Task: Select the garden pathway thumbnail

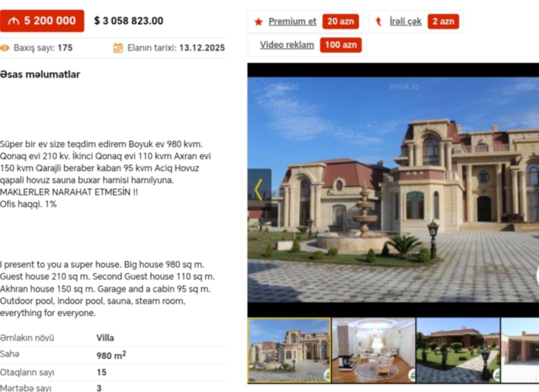Action: tap(458, 350)
